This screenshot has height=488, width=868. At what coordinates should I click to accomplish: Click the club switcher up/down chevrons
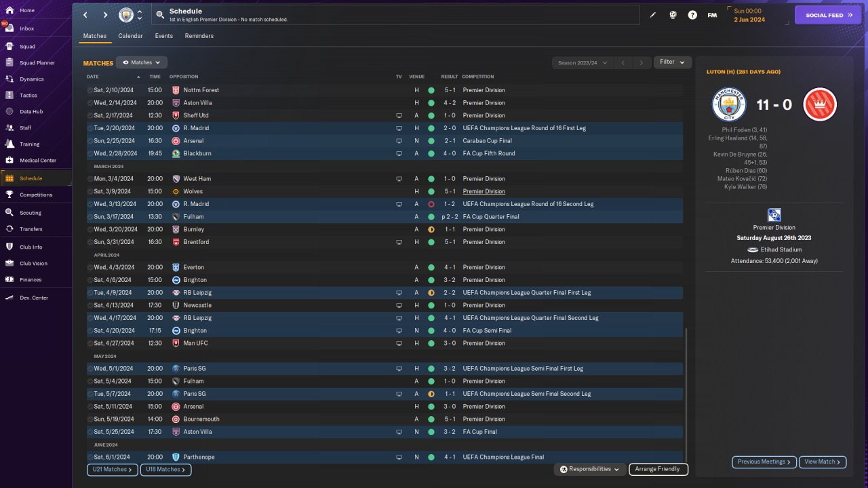(140, 15)
